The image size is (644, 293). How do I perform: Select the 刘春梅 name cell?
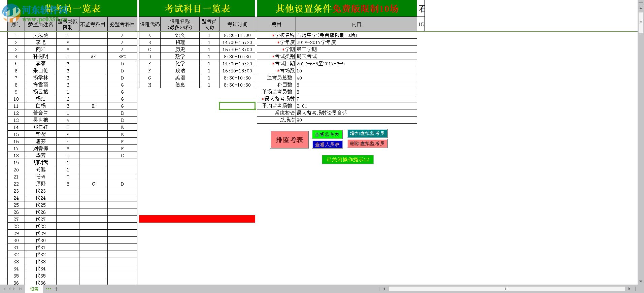click(40, 148)
